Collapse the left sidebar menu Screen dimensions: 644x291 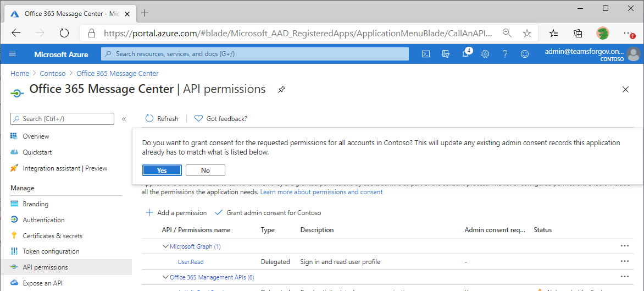point(124,119)
